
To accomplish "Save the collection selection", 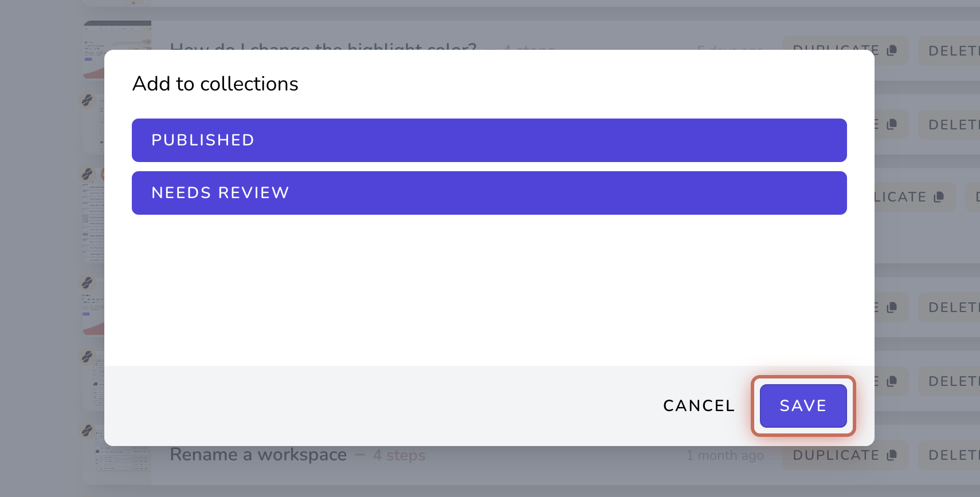I will click(x=803, y=406).
